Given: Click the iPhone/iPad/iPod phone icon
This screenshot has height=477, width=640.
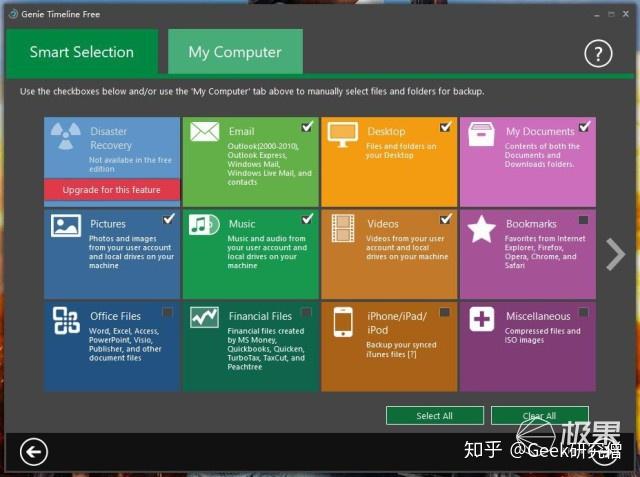Looking at the screenshot, I should (x=343, y=322).
